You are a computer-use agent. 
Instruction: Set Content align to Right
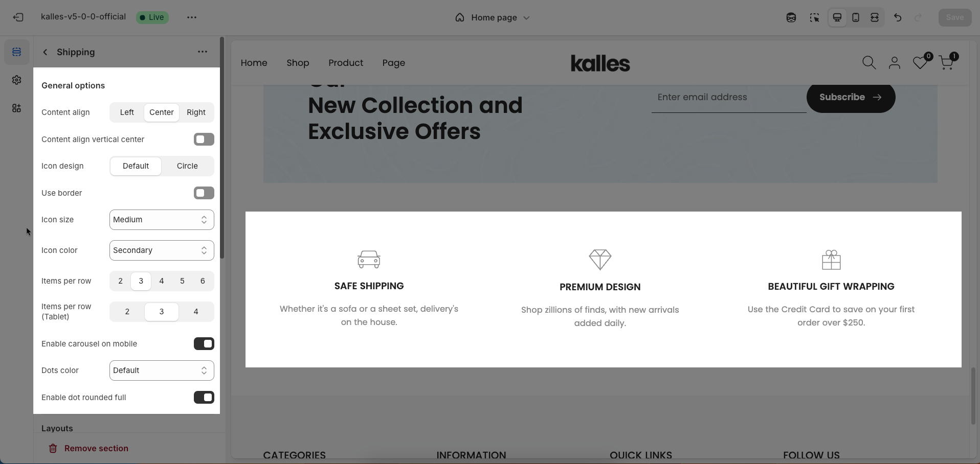(196, 112)
